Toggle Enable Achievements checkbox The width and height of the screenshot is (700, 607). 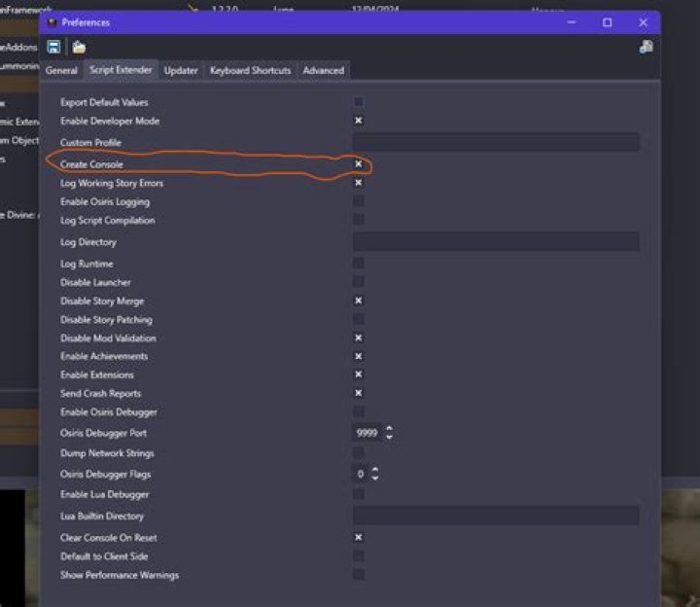pyautogui.click(x=359, y=356)
